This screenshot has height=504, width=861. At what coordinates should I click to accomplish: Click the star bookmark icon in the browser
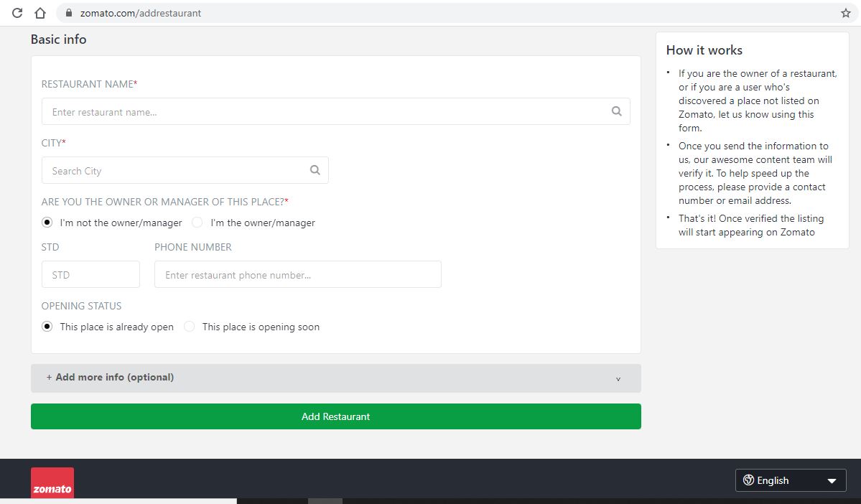pyautogui.click(x=845, y=12)
